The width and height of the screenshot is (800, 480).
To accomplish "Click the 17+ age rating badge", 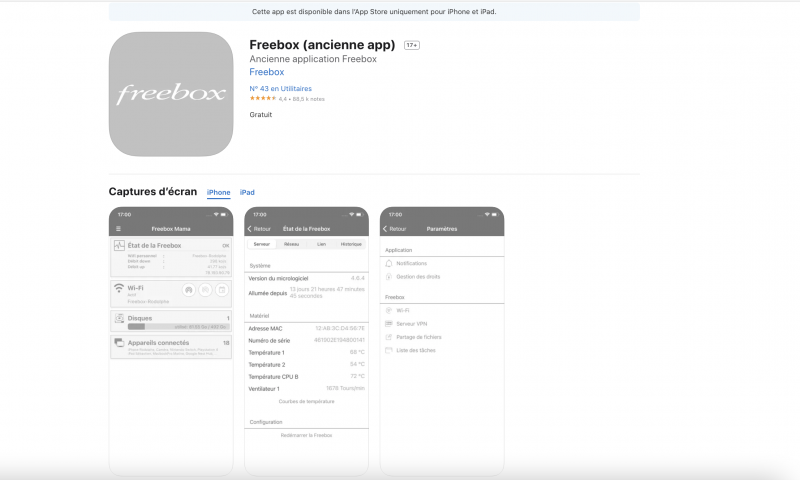I will pyautogui.click(x=412, y=45).
